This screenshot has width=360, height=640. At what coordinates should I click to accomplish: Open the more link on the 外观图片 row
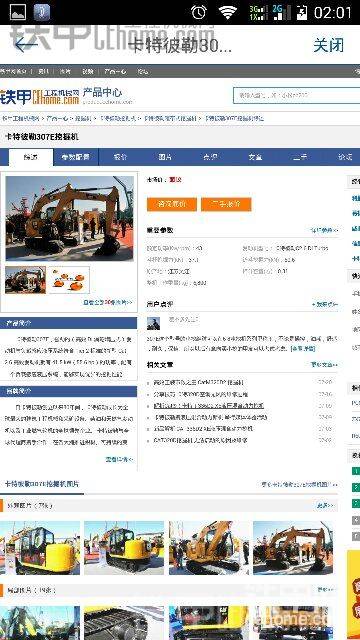pyautogui.click(x=326, y=506)
